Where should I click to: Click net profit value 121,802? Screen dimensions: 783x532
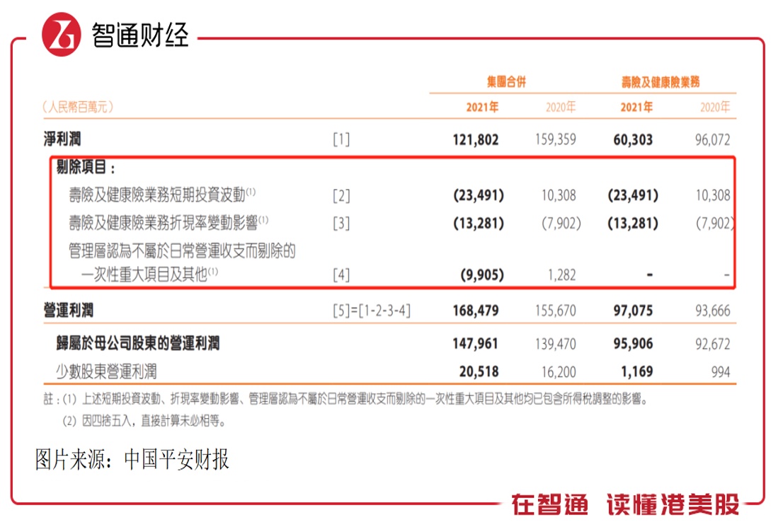(x=476, y=140)
